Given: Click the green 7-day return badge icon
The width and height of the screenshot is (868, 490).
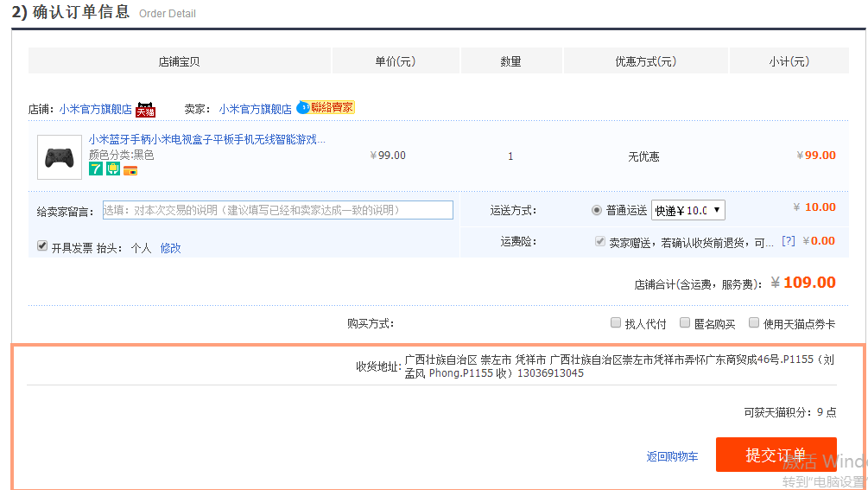Looking at the screenshot, I should (x=96, y=169).
